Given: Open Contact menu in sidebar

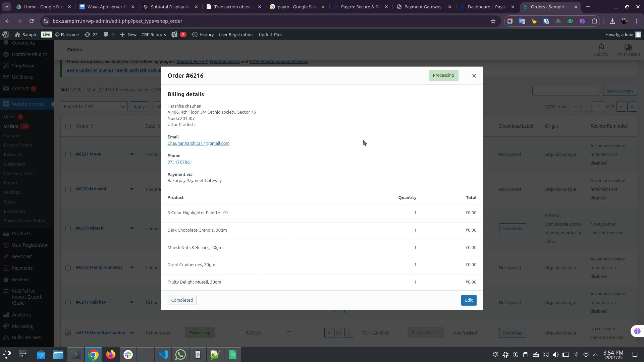Looking at the screenshot, I should point(27,88).
